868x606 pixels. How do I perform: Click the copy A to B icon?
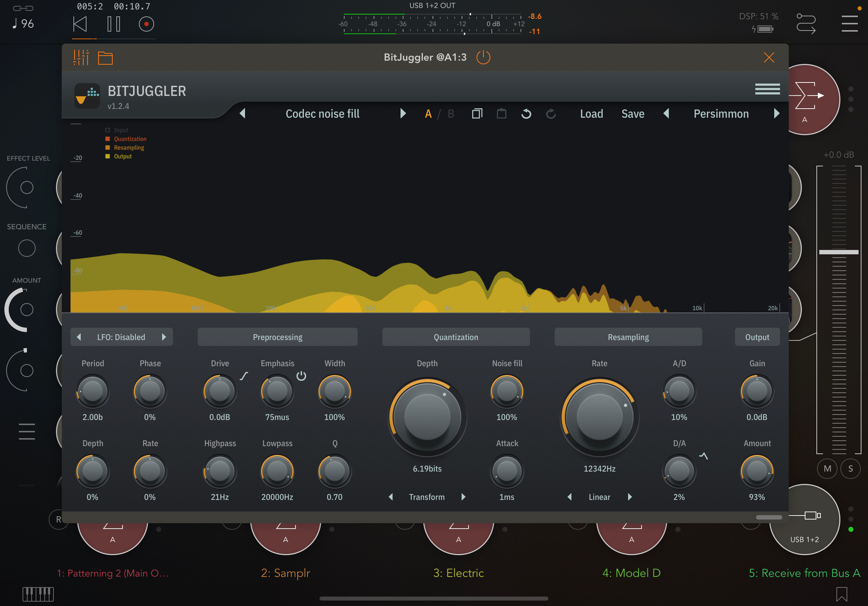pyautogui.click(x=477, y=114)
